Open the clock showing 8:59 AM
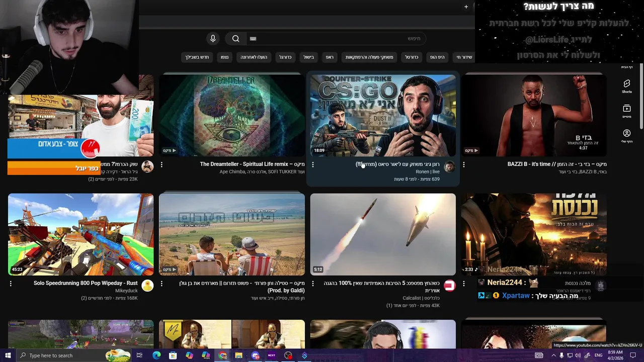 click(615, 355)
